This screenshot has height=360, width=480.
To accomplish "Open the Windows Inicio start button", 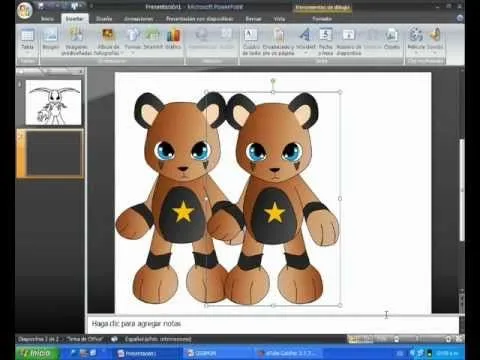I will [37, 353].
